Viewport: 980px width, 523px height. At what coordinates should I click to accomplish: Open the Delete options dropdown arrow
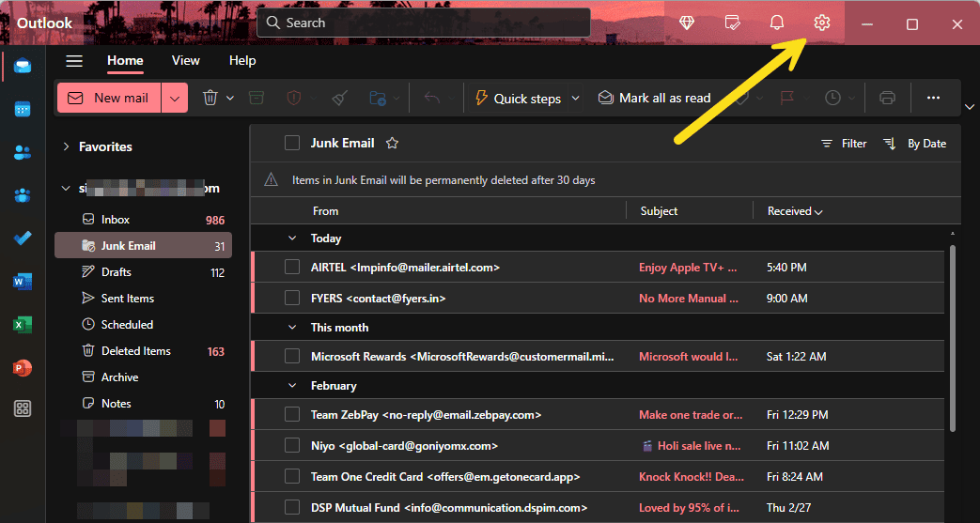229,98
